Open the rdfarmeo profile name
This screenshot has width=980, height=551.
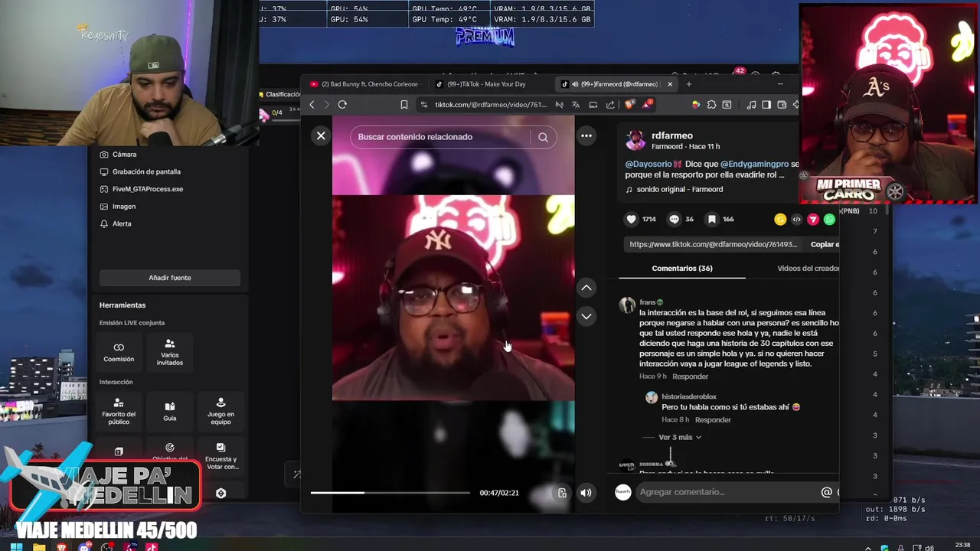[x=671, y=135]
